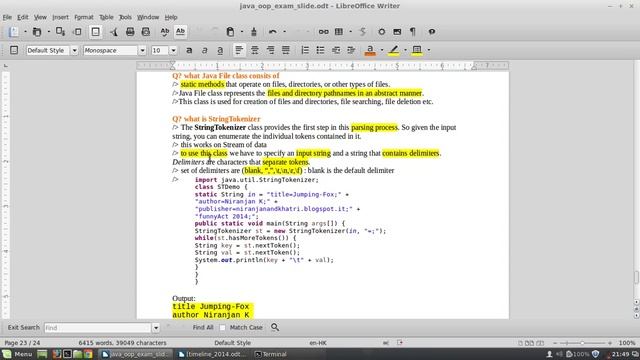The height and width of the screenshot is (360, 640).
Task: Open Find & Replace magnifier icon
Action: [275, 327]
